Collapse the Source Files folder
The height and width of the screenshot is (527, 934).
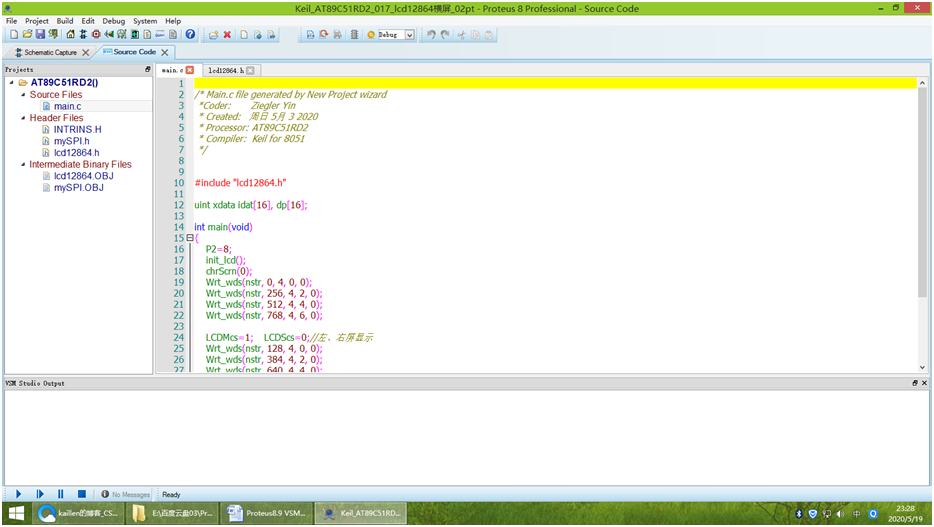tap(23, 95)
